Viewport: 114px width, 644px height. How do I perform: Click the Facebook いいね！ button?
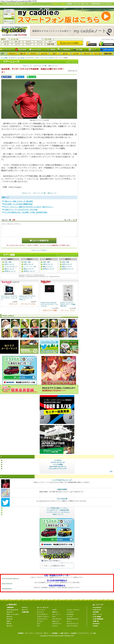(6, 77)
